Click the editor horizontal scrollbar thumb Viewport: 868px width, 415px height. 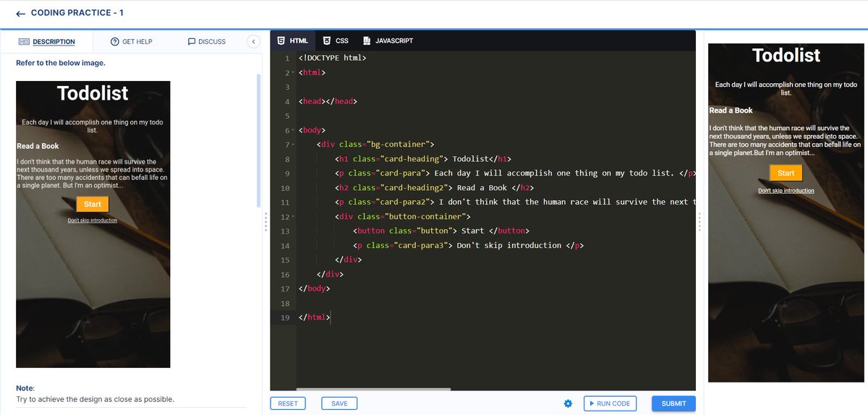pos(373,390)
